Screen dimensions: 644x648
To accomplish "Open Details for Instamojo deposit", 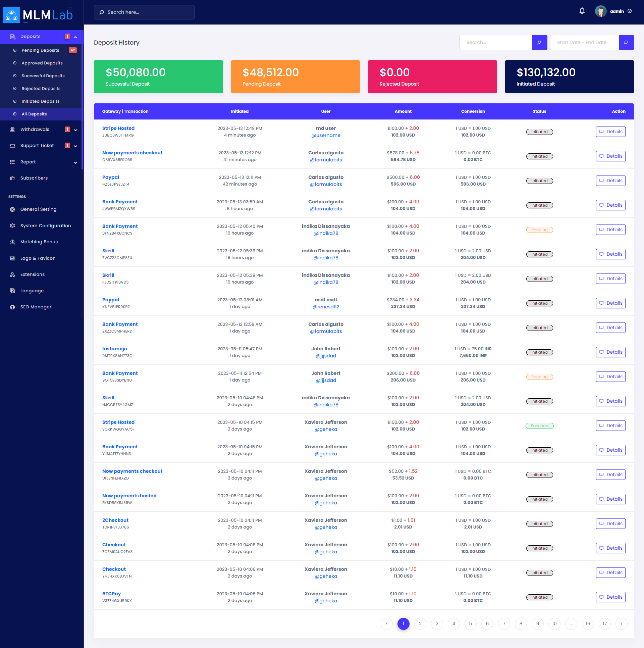I will coord(610,352).
